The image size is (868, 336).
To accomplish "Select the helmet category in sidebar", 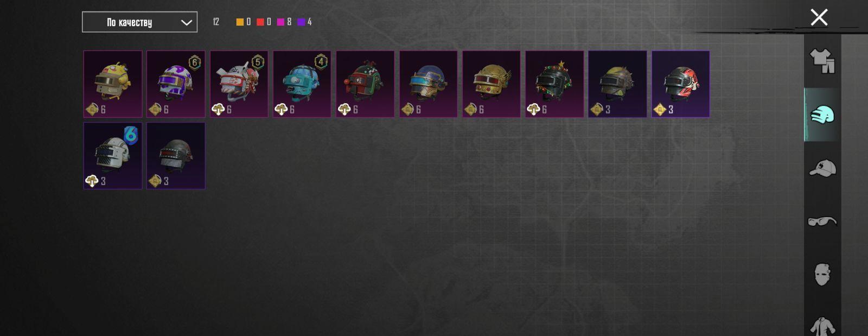I will [822, 115].
